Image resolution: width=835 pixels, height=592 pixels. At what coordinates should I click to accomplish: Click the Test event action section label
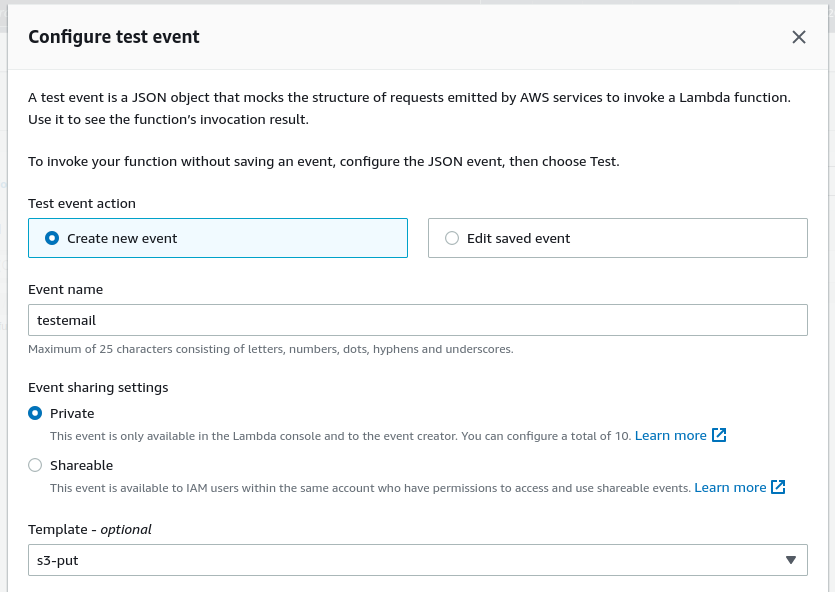point(82,203)
